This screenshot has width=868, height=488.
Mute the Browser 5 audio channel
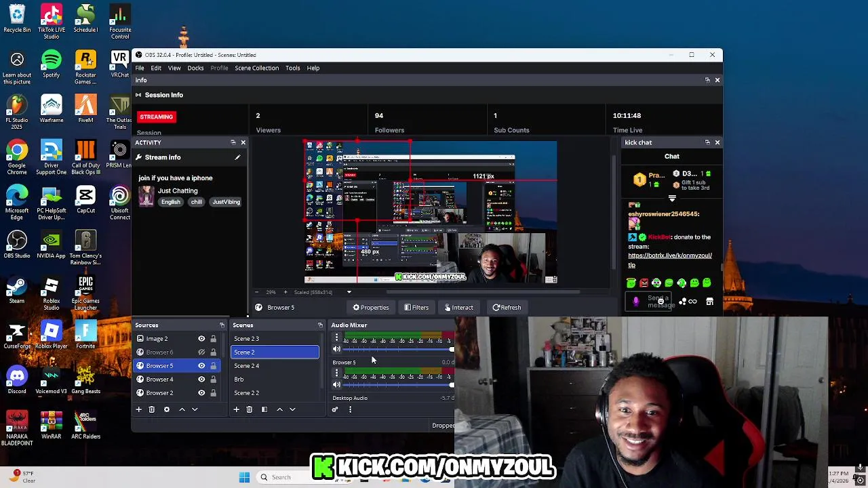pyautogui.click(x=336, y=385)
